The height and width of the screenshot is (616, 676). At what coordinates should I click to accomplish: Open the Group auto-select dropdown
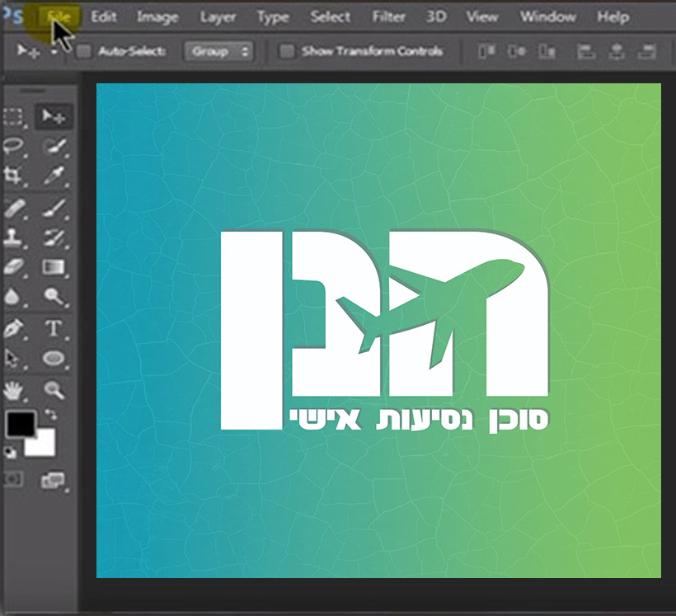coord(218,52)
